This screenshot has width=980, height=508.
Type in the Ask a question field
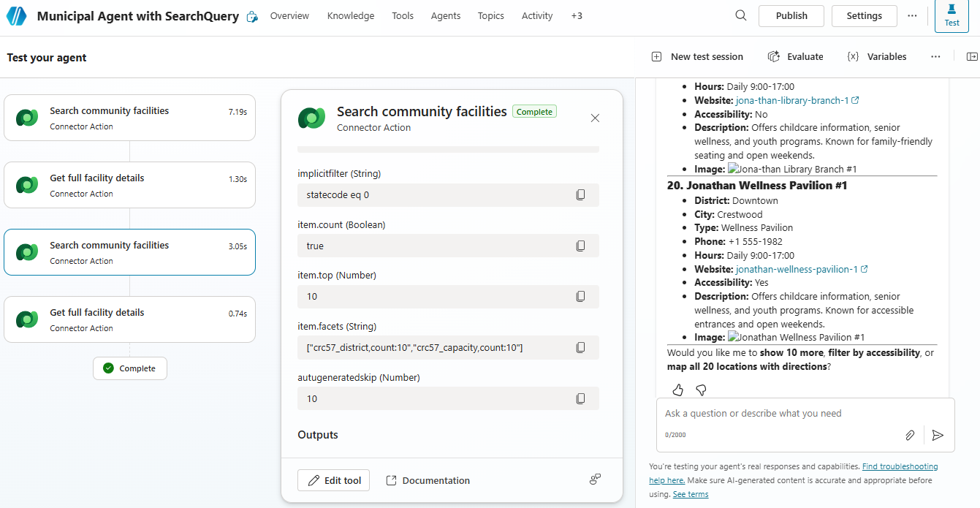pos(782,414)
